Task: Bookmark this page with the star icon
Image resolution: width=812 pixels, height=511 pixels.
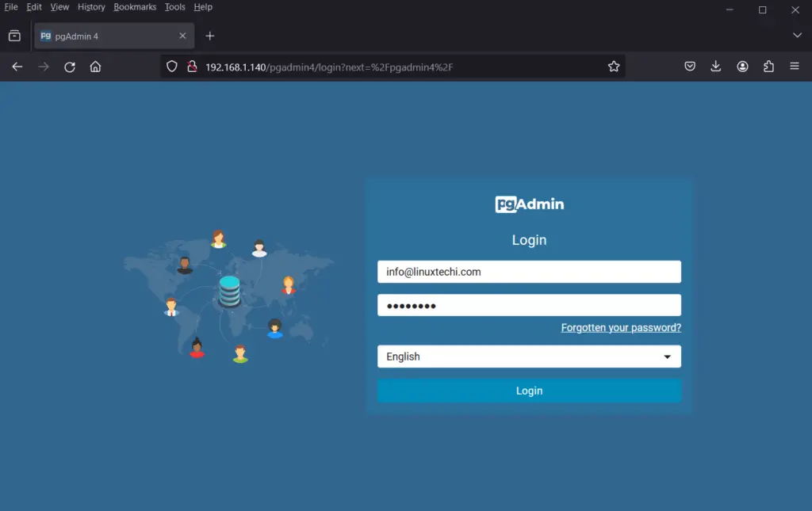Action: pos(614,67)
